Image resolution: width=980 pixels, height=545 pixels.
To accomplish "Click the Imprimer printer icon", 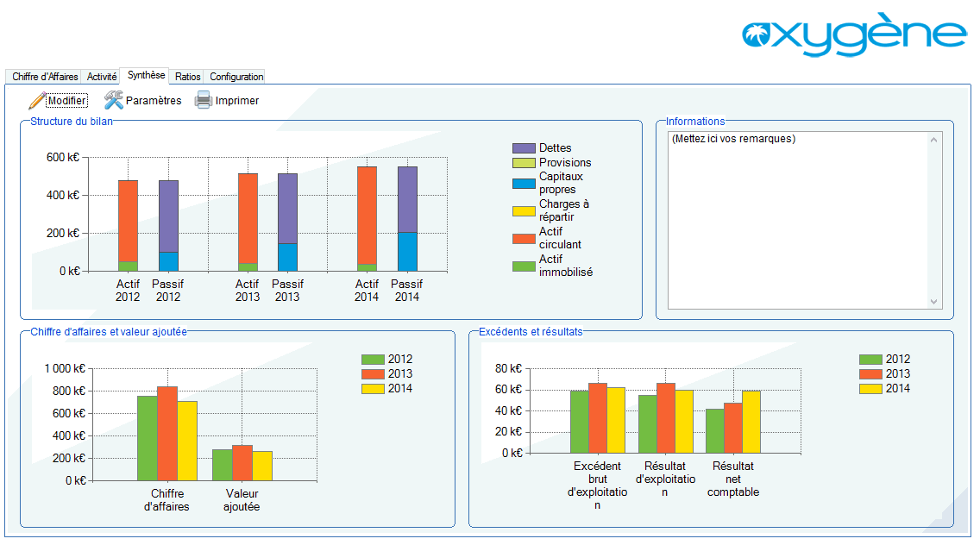I will (x=204, y=101).
